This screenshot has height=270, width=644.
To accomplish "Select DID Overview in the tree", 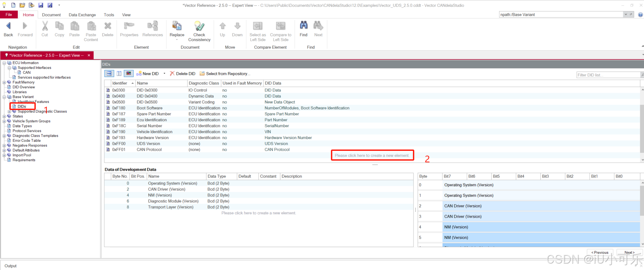I will [x=24, y=87].
